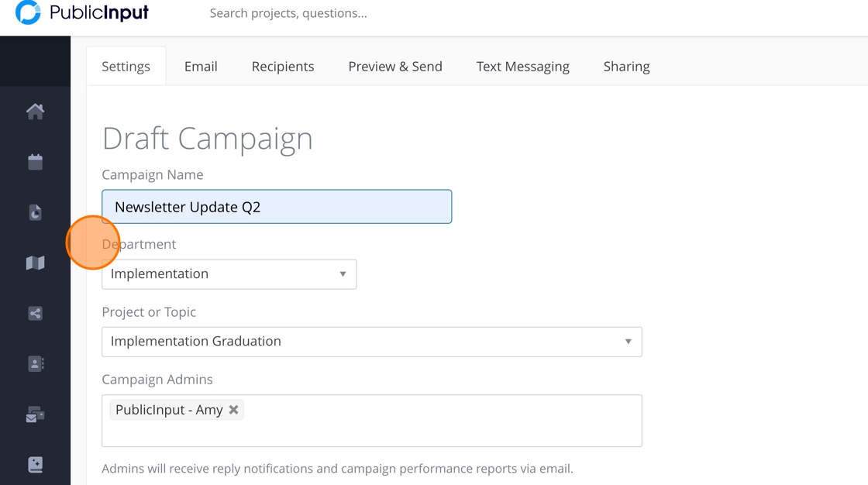Click the share icon in sidebar
868x485 pixels.
[35, 314]
